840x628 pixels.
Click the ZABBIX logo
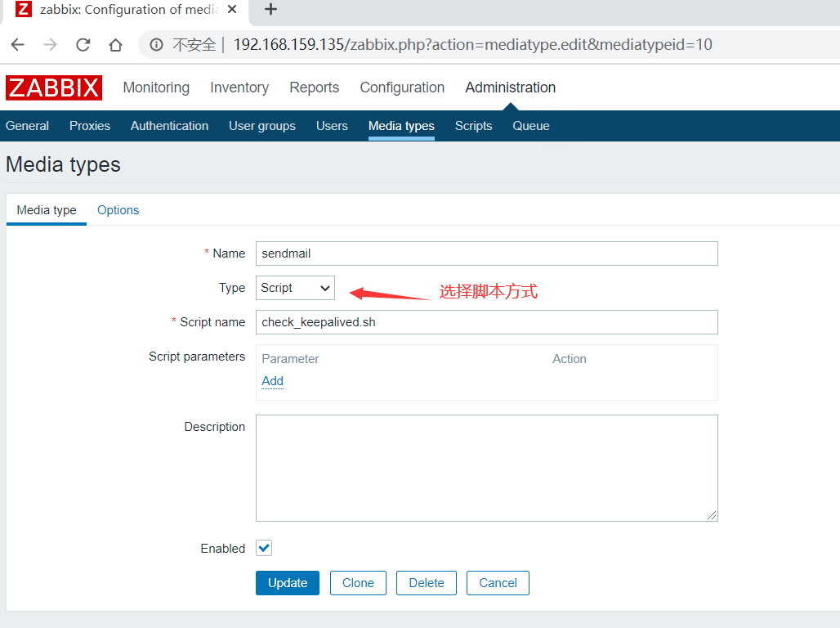(x=54, y=87)
